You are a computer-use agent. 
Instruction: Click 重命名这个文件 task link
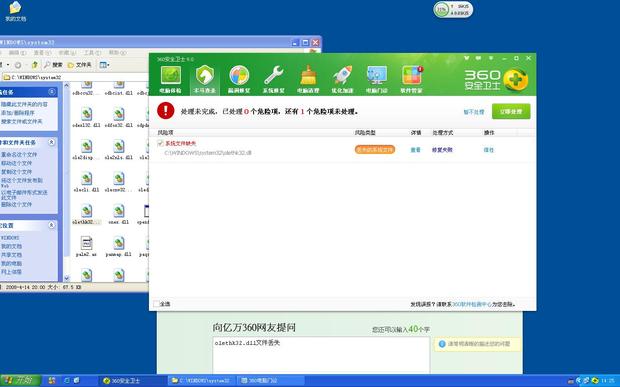tap(19, 154)
